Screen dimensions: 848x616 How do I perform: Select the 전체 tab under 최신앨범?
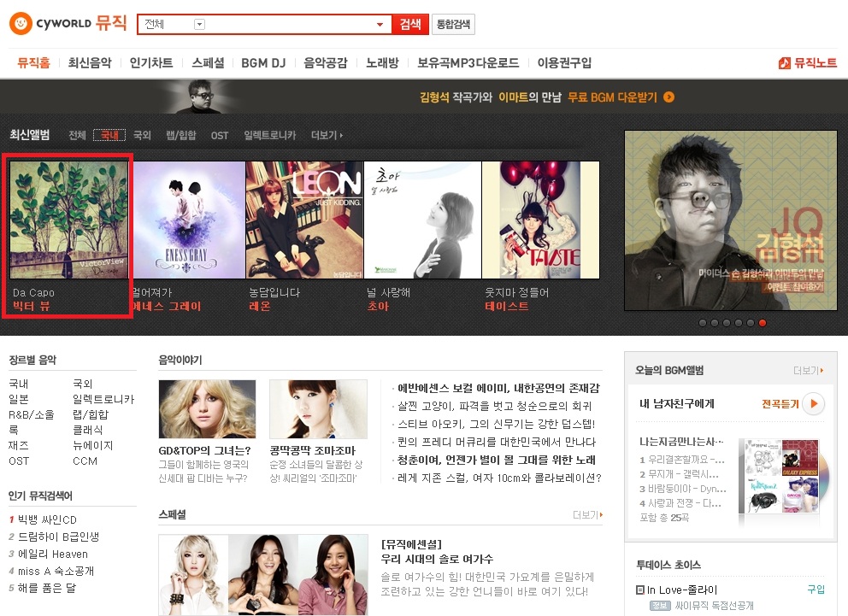(x=77, y=135)
